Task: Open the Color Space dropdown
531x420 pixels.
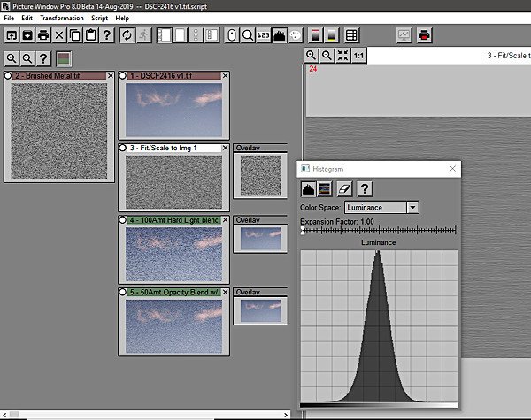Action: [x=412, y=207]
